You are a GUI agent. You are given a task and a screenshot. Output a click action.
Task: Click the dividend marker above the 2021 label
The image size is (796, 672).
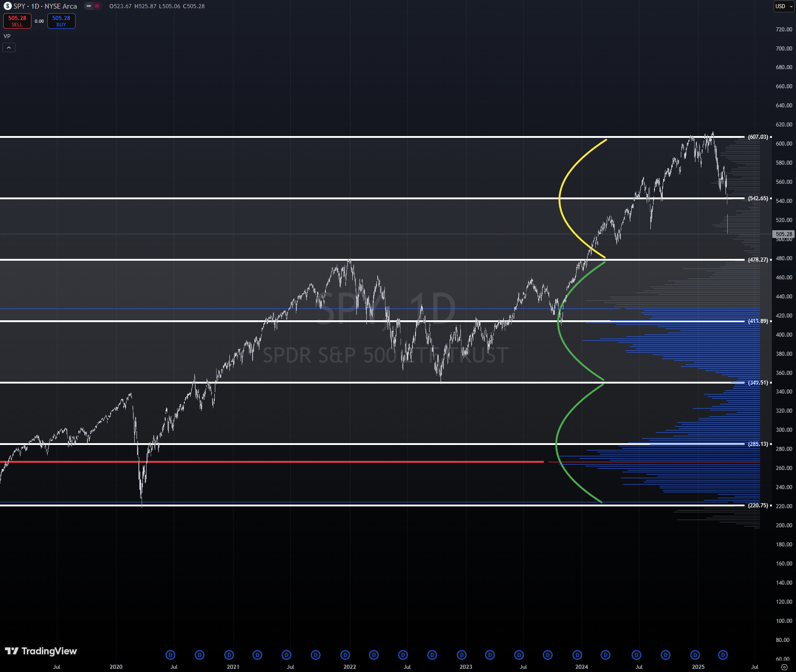pos(229,655)
